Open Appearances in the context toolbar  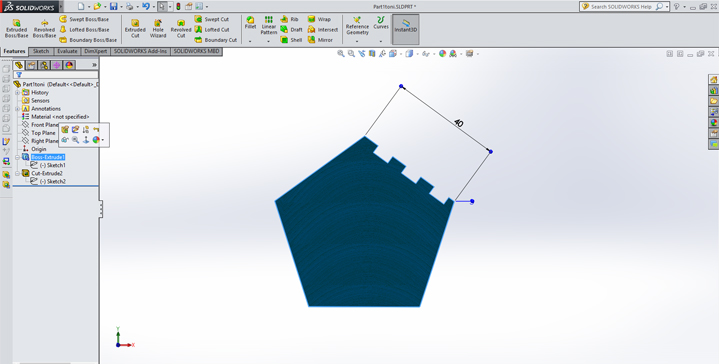pyautogui.click(x=96, y=140)
